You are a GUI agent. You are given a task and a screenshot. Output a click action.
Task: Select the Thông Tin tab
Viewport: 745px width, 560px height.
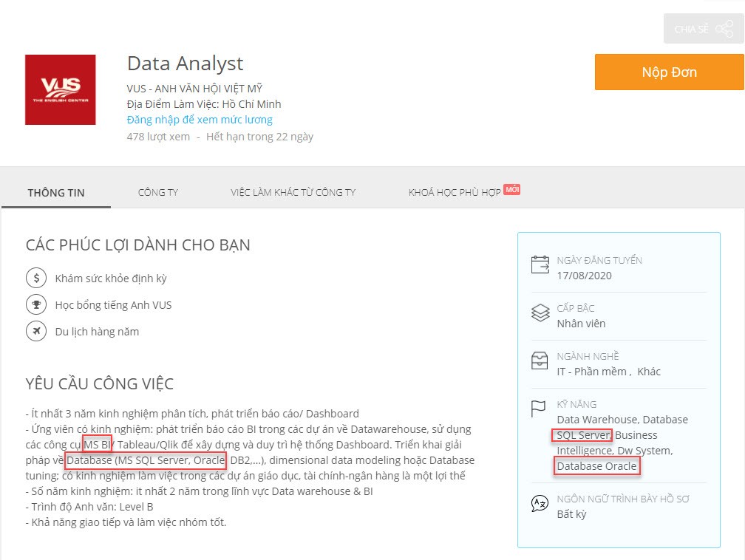(x=56, y=193)
